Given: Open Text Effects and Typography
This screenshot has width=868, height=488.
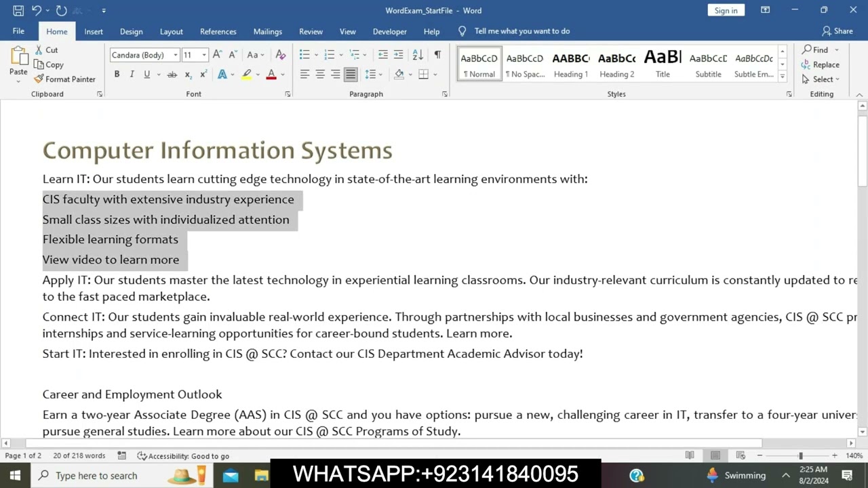Looking at the screenshot, I should click(x=222, y=75).
